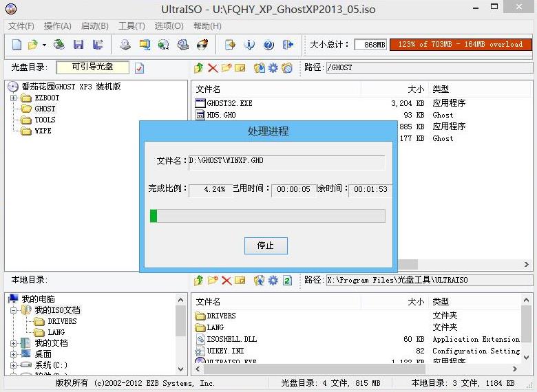Click New folder icon in local pane toolbar
537x392 pixels.
click(213, 281)
